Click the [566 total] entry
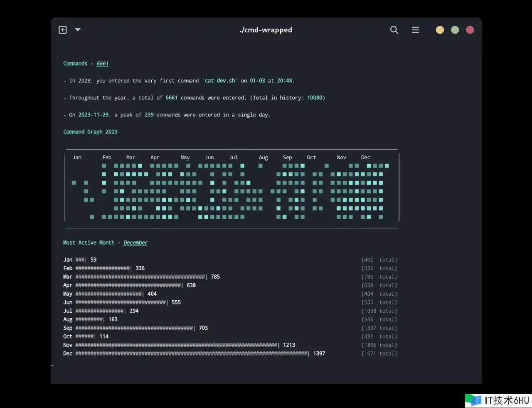Image resolution: width=532 pixels, height=408 pixels. [379, 319]
